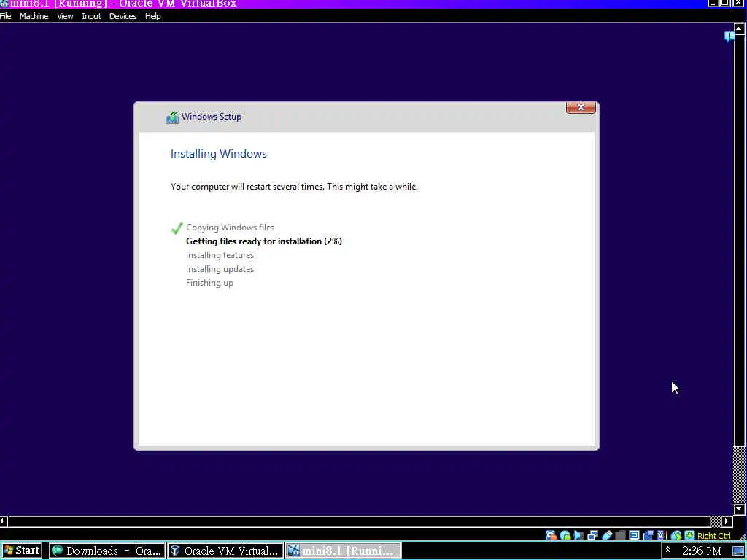This screenshot has width=747, height=560.
Task: Open the Machine menu
Action: 34,16
